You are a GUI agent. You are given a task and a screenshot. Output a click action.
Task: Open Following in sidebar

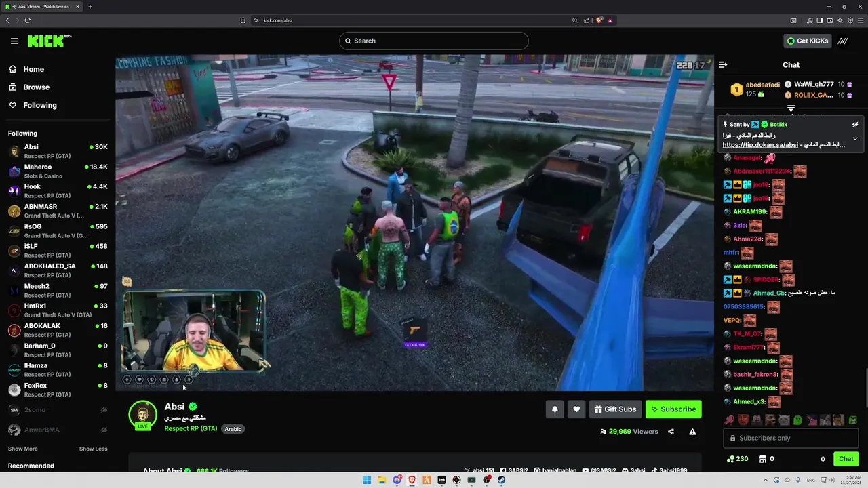[x=33, y=105]
